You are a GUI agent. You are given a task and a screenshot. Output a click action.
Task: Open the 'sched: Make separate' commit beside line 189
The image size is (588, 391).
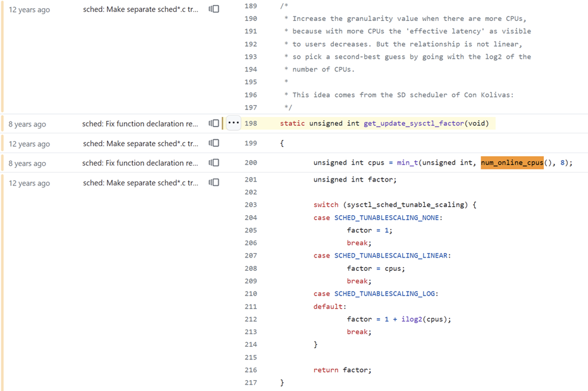(140, 9)
